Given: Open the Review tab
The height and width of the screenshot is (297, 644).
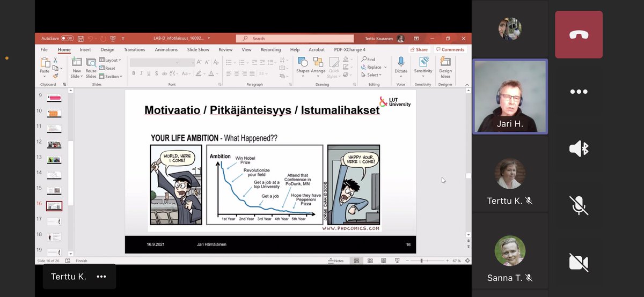Looking at the screenshot, I should point(225,50).
